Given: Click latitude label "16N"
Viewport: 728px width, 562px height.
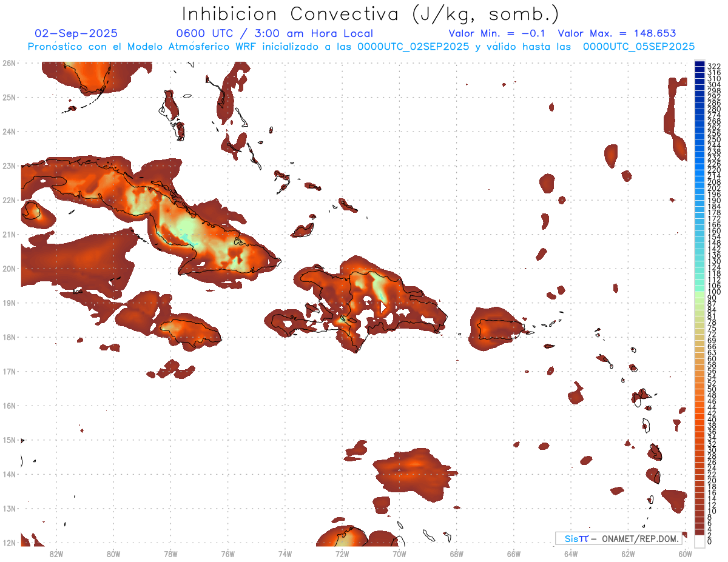Looking at the screenshot, I should tap(9, 406).
